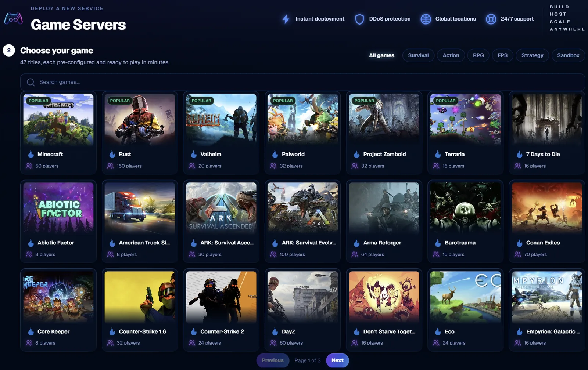
Task: Filter by Strategy genre
Action: pos(532,55)
